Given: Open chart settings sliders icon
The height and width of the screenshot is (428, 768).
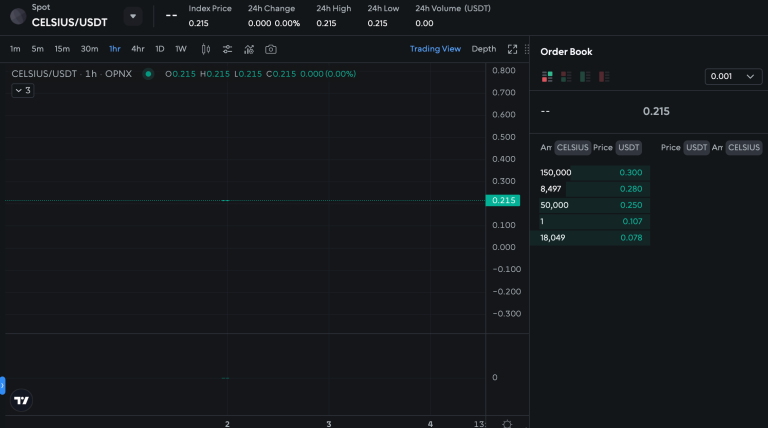Looking at the screenshot, I should (227, 49).
